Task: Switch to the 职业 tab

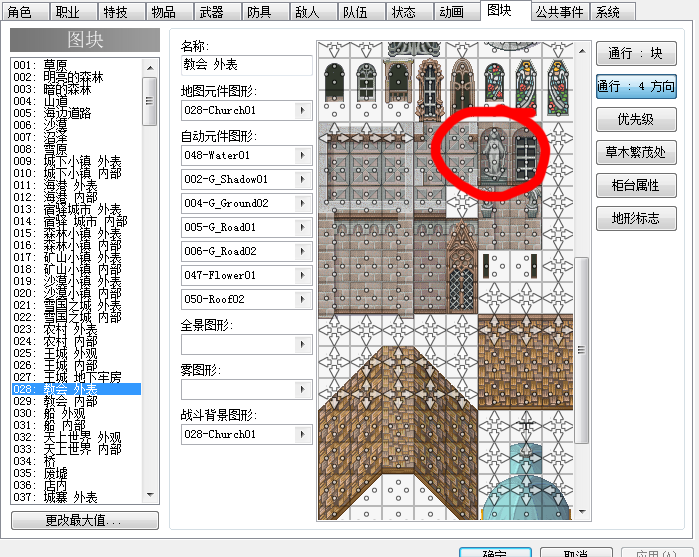Action: (74, 12)
